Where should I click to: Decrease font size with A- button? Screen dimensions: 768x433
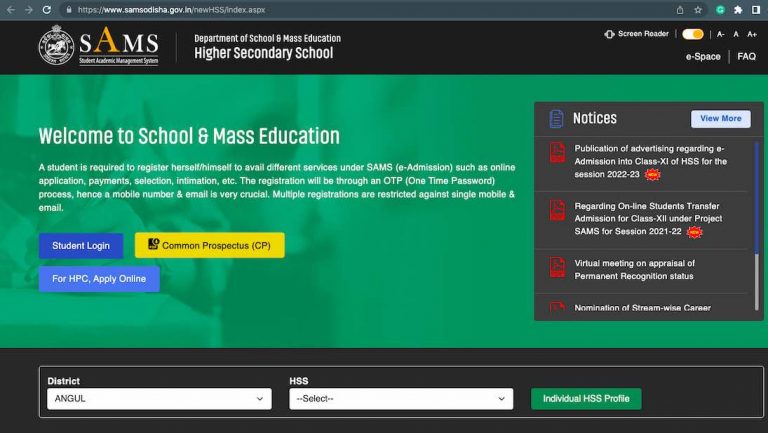pyautogui.click(x=721, y=34)
